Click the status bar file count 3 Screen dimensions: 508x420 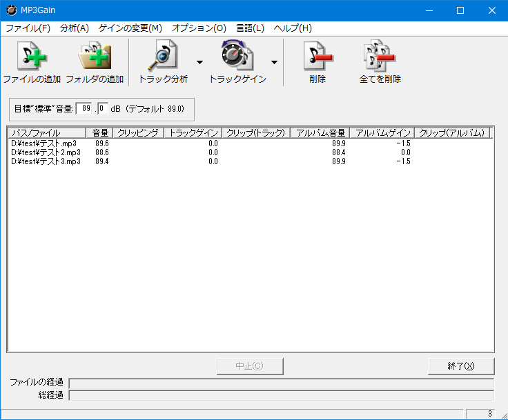coord(480,414)
